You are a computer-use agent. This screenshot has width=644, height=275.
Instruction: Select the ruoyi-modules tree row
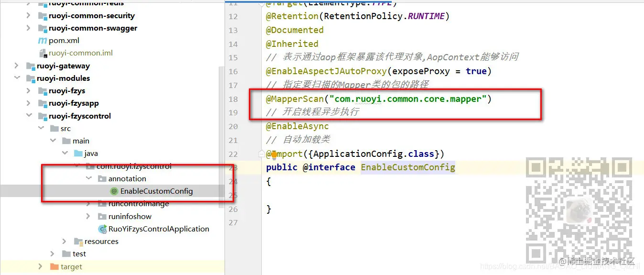tap(63, 78)
